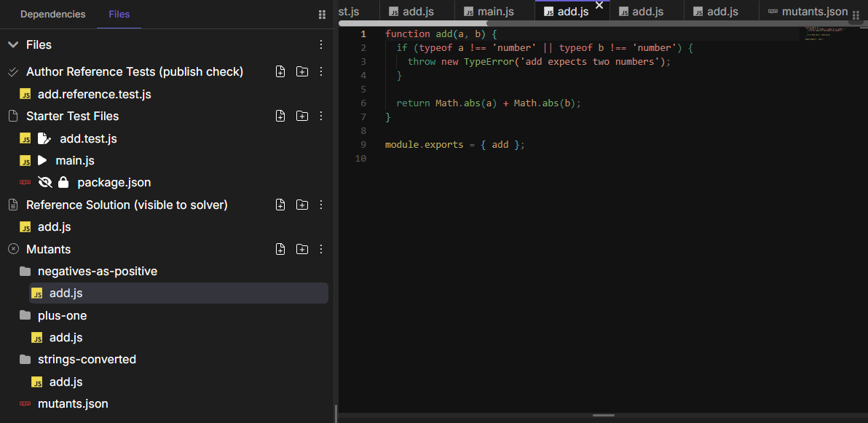Open add.js under Reference Solution

[54, 227]
